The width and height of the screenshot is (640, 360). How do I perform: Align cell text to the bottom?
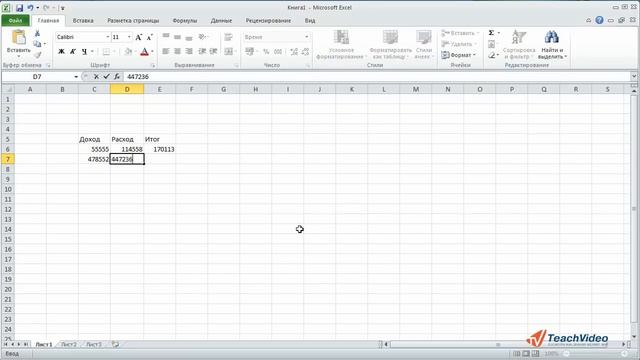click(x=189, y=37)
